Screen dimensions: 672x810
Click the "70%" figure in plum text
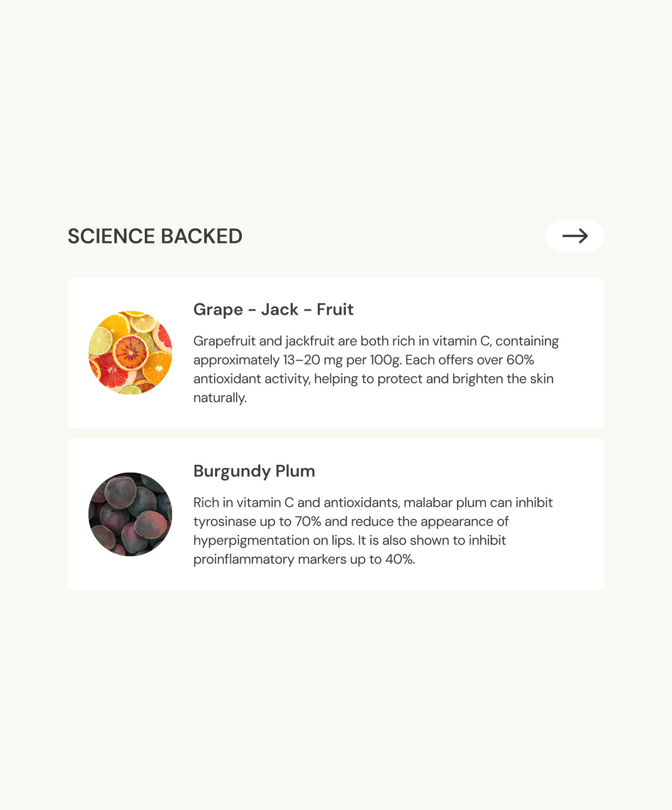click(x=308, y=521)
